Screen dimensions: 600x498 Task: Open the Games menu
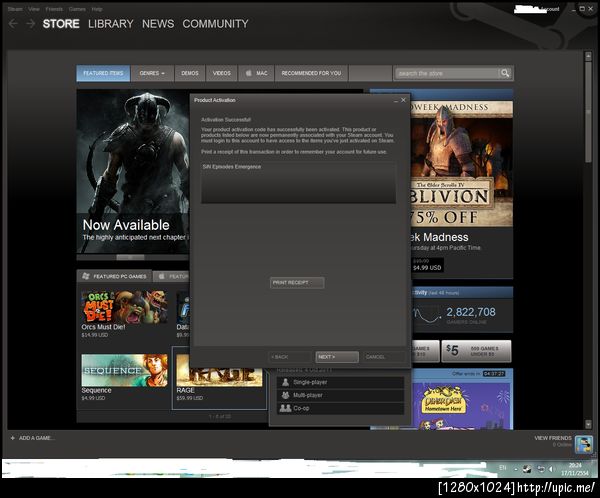[77, 9]
